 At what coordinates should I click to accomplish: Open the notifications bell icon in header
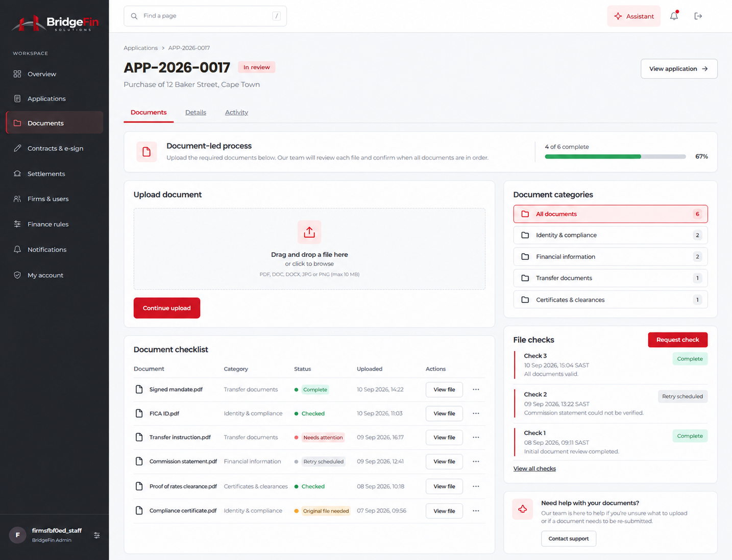coord(674,16)
